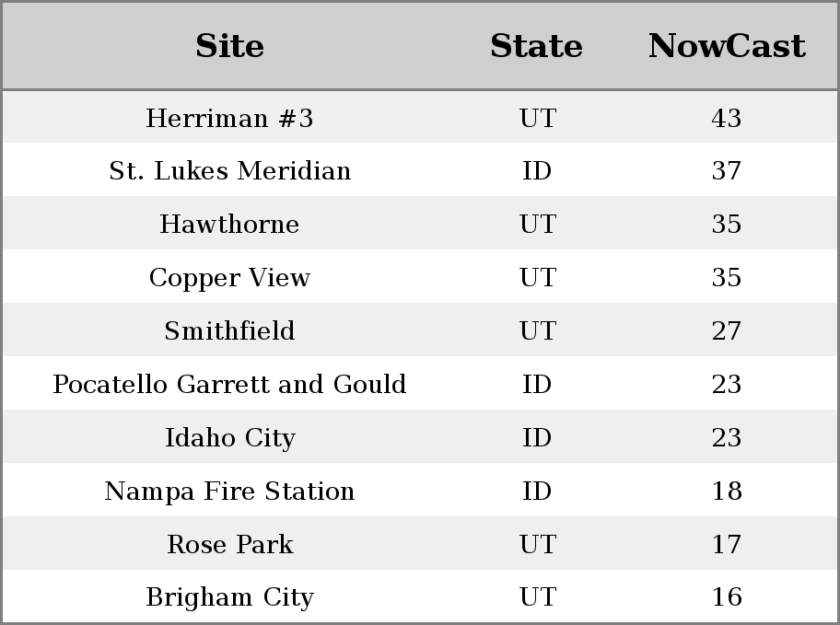Click the UT state cell for Rose Park
The width and height of the screenshot is (840, 625).
tap(538, 544)
